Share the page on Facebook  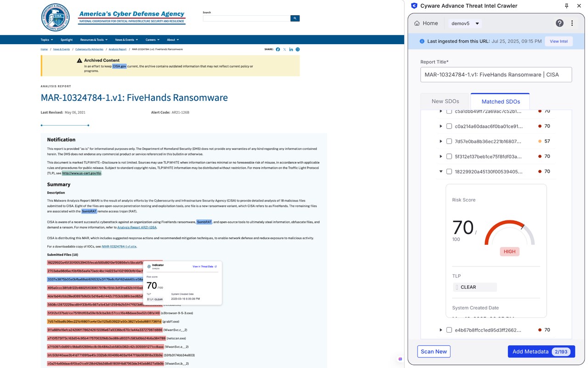278,49
